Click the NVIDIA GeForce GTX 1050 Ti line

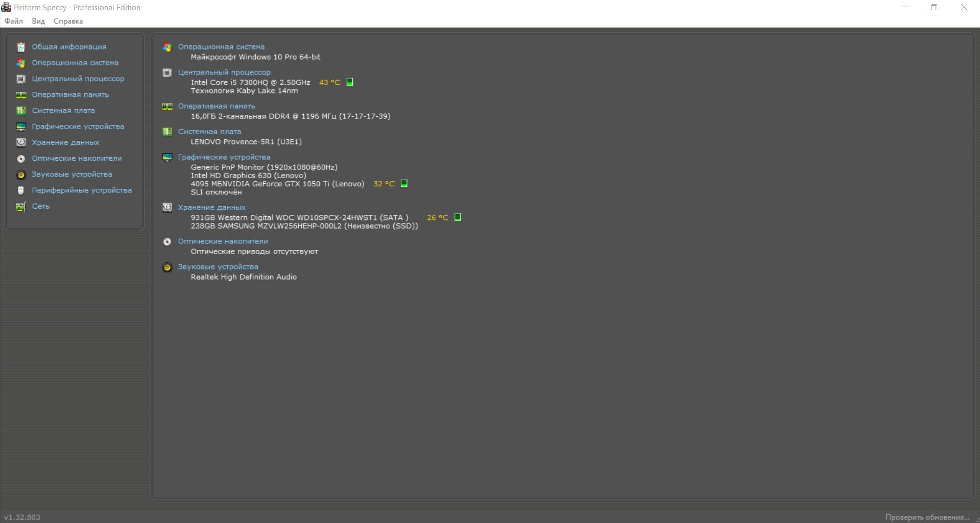click(277, 184)
